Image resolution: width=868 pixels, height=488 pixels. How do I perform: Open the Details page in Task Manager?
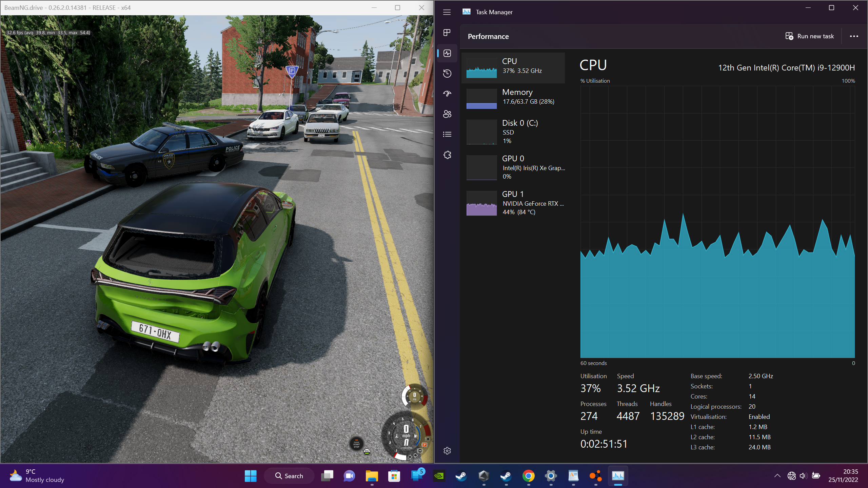click(x=447, y=135)
